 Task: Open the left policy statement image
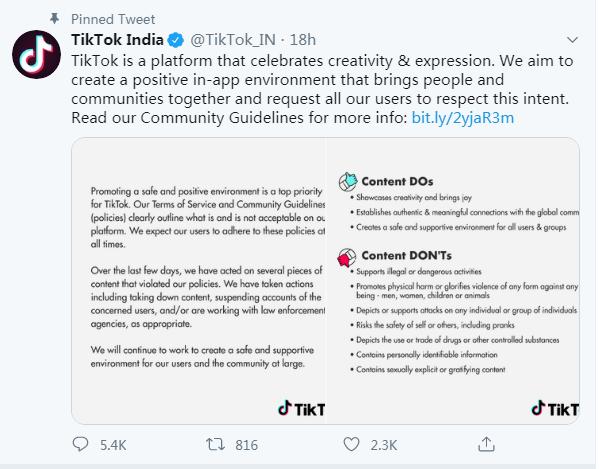pos(197,280)
